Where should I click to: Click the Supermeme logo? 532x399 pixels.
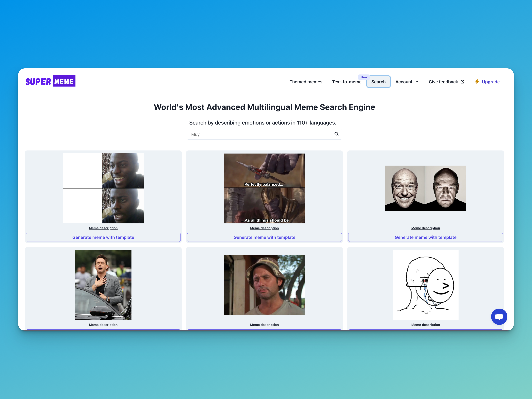tap(50, 81)
